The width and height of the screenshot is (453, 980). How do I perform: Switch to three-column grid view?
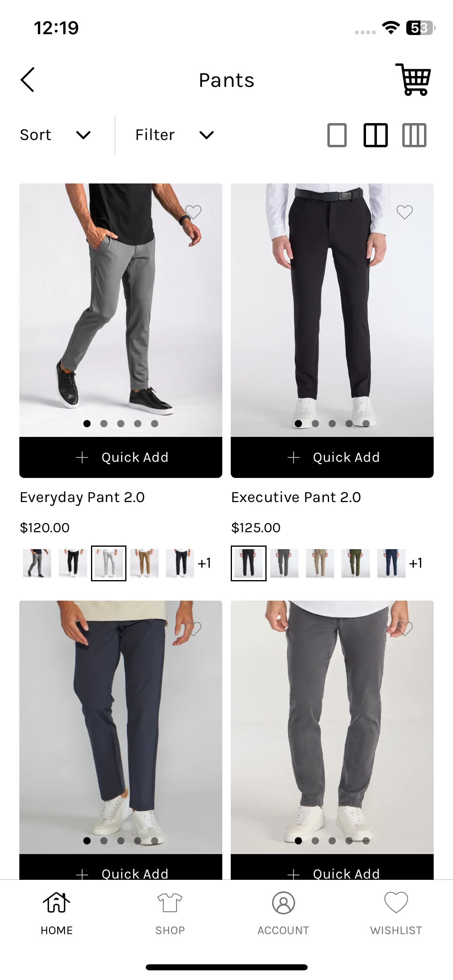point(414,135)
